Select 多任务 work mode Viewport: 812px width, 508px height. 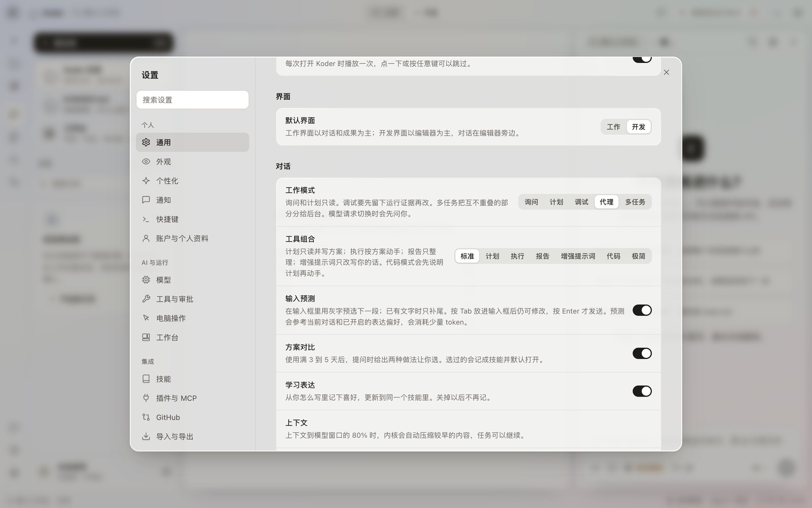tap(635, 202)
